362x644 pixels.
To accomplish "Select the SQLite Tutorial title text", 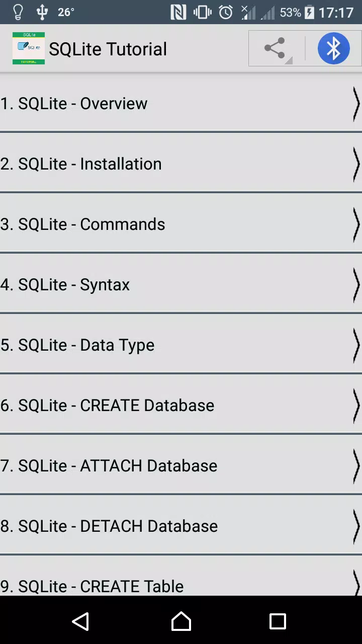I will point(108,49).
